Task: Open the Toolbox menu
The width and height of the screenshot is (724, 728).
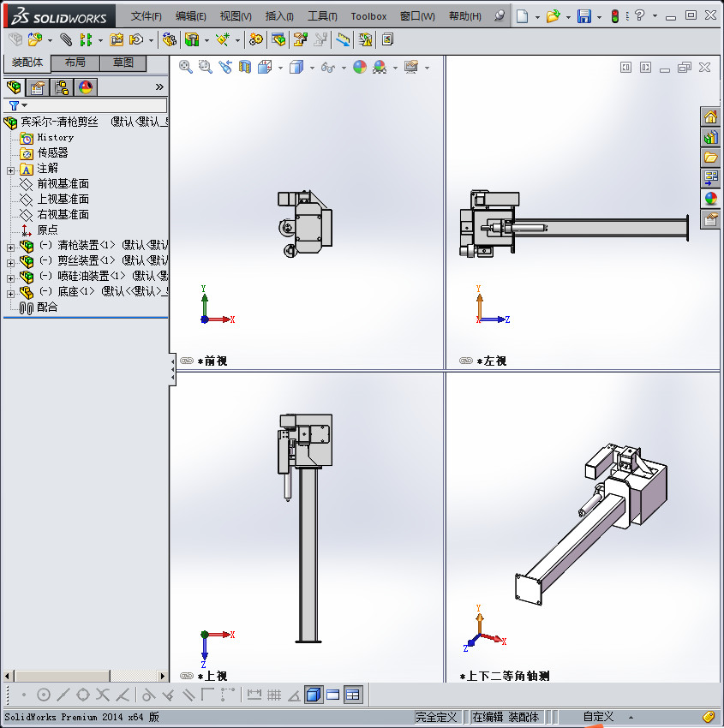Action: point(368,16)
